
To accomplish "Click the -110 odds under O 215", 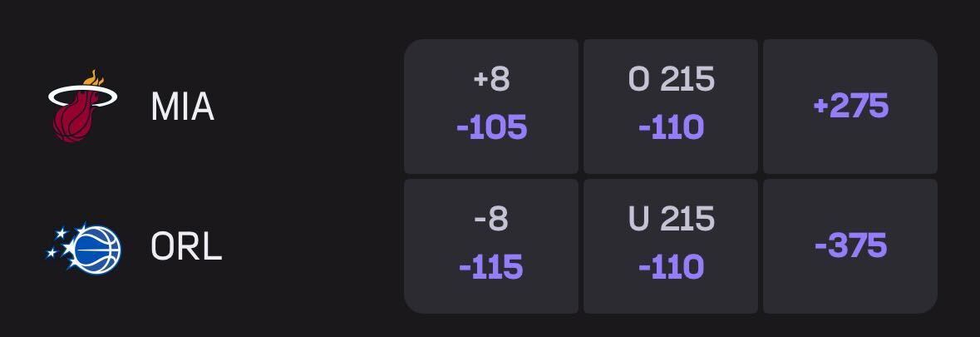I will 671,127.
